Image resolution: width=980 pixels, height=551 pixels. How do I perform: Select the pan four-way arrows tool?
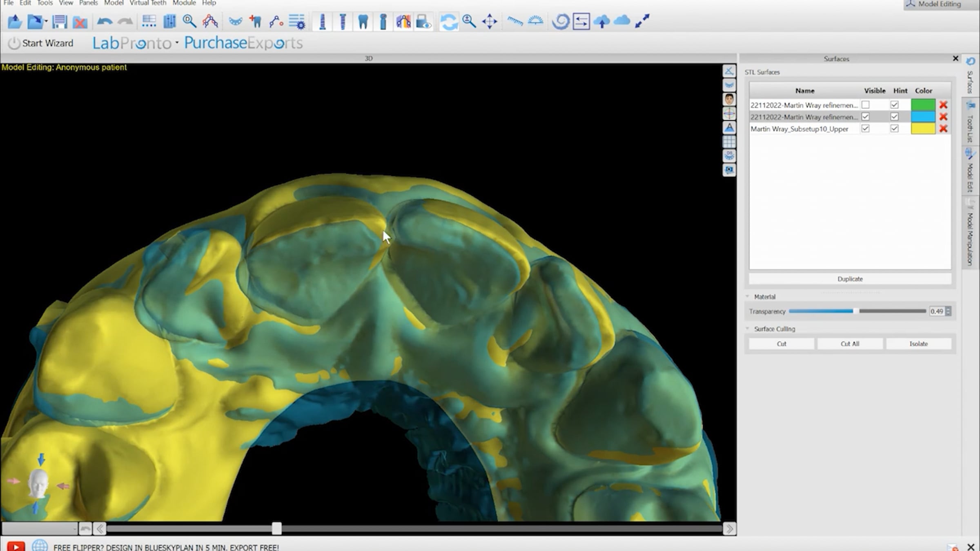490,21
